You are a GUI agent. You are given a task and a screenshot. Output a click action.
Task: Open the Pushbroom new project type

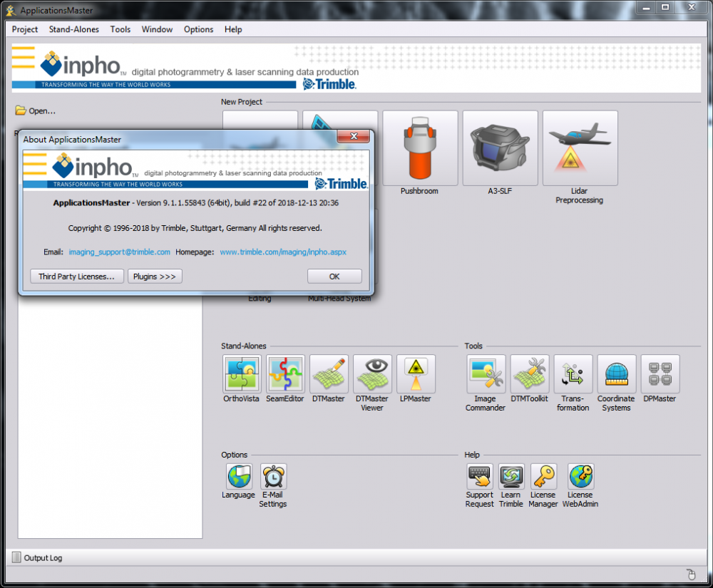click(x=420, y=148)
